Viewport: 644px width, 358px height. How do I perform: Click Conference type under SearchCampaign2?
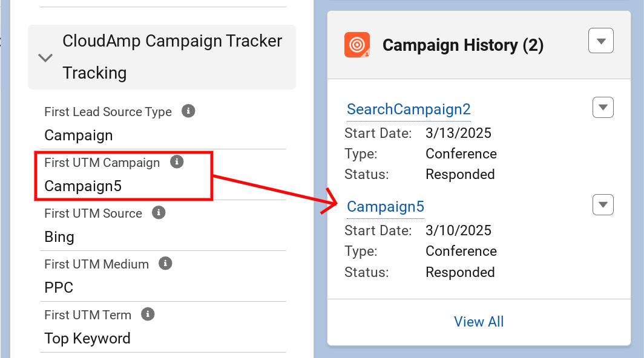(461, 154)
